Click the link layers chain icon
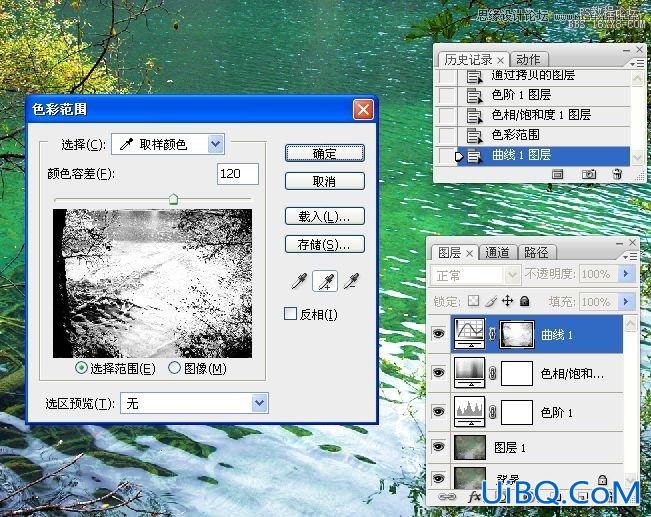This screenshot has width=651, height=517. (x=447, y=497)
